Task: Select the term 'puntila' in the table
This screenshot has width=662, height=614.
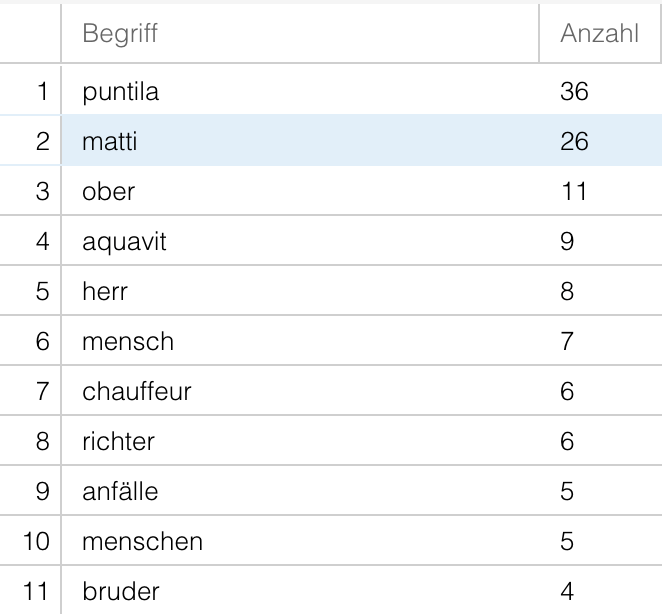Action: pos(121,92)
